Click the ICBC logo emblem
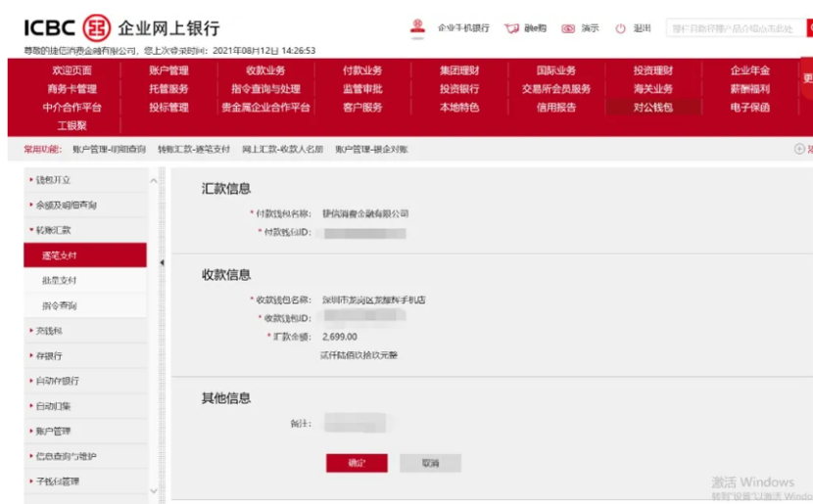Viewport: 813px width, 504px height. (x=97, y=27)
